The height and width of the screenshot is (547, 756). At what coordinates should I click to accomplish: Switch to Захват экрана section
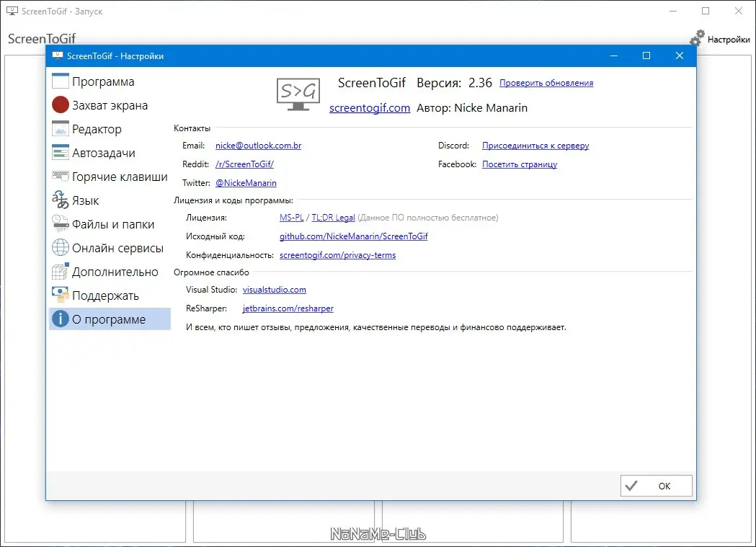click(110, 105)
